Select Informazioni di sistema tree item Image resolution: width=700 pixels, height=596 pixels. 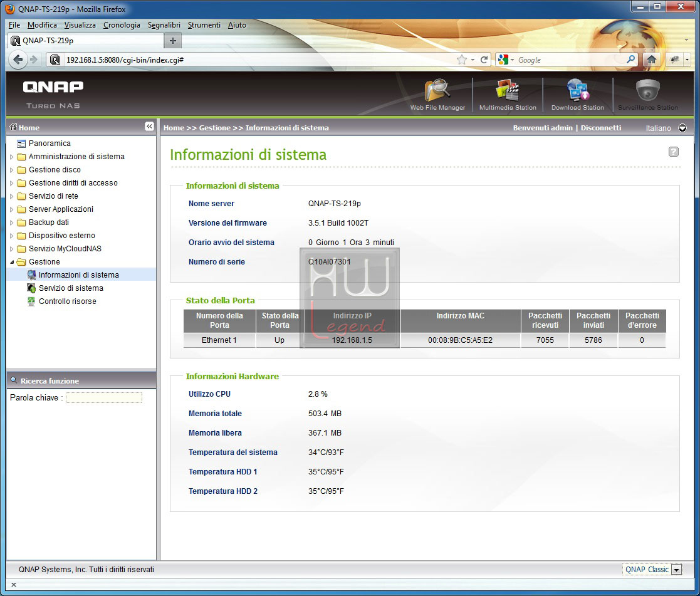pos(78,275)
